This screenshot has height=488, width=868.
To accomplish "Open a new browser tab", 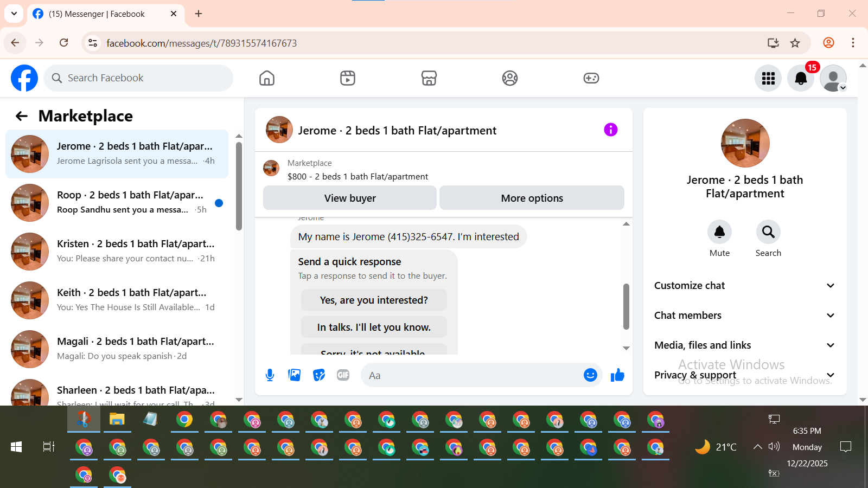I will [199, 14].
